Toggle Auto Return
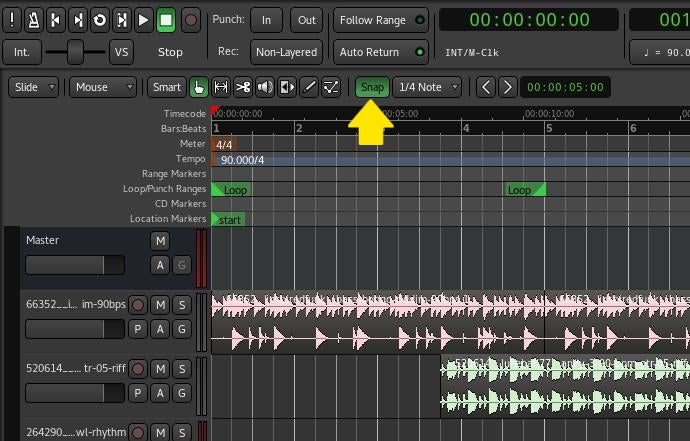The height and width of the screenshot is (441, 690). tap(380, 52)
